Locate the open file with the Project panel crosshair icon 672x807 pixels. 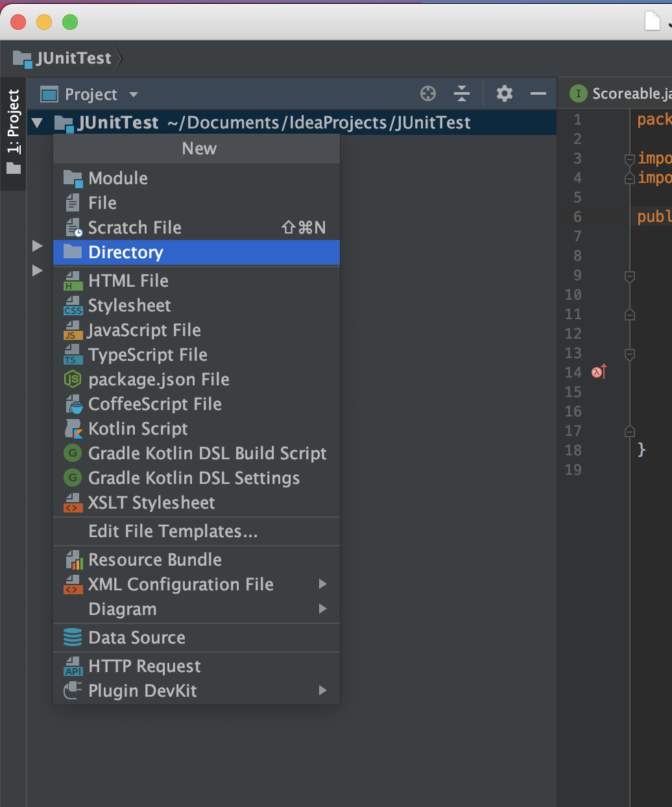428,93
